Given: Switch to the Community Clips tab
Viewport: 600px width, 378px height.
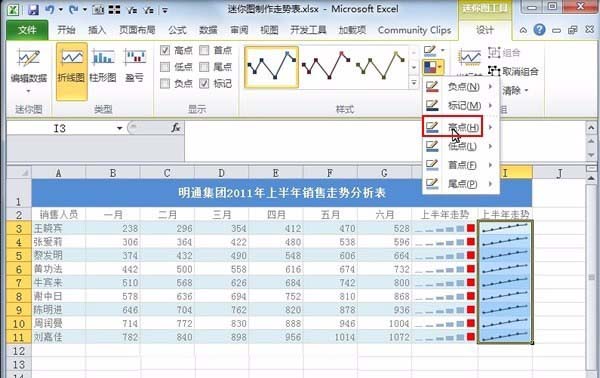Looking at the screenshot, I should tap(414, 30).
